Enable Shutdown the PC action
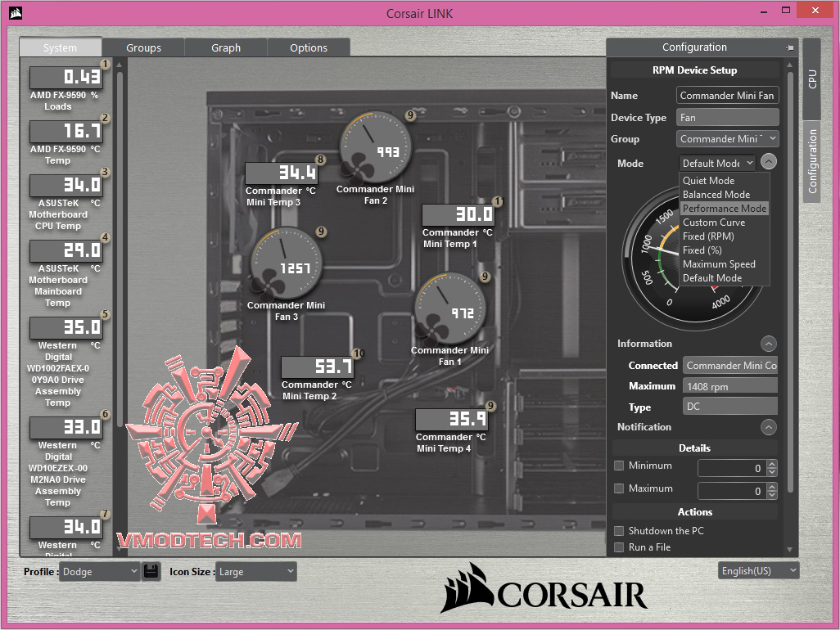 pyautogui.click(x=619, y=531)
